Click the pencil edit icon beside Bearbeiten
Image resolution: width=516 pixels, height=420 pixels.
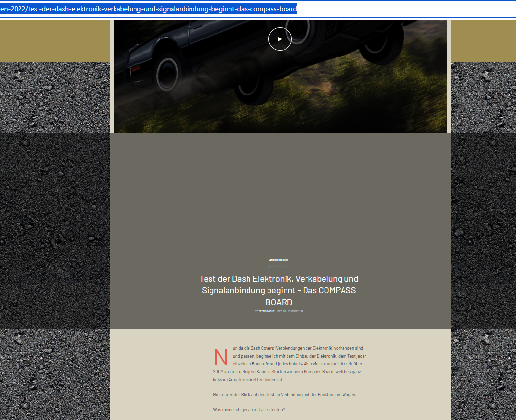270,267
